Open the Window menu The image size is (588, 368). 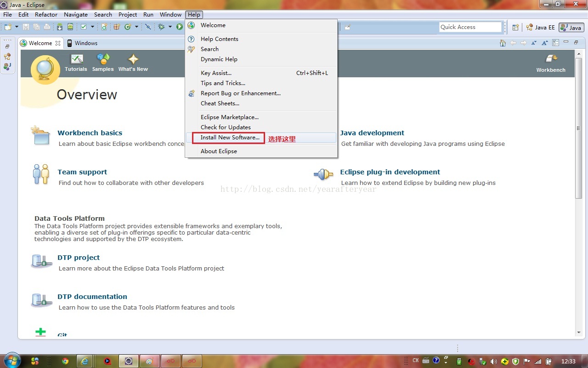tap(170, 15)
